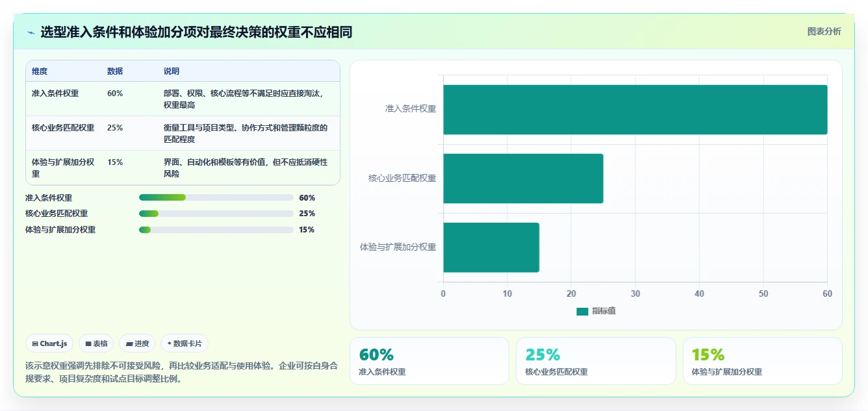Click the 15% 体验与扩展加分权重 data card

coord(762,361)
